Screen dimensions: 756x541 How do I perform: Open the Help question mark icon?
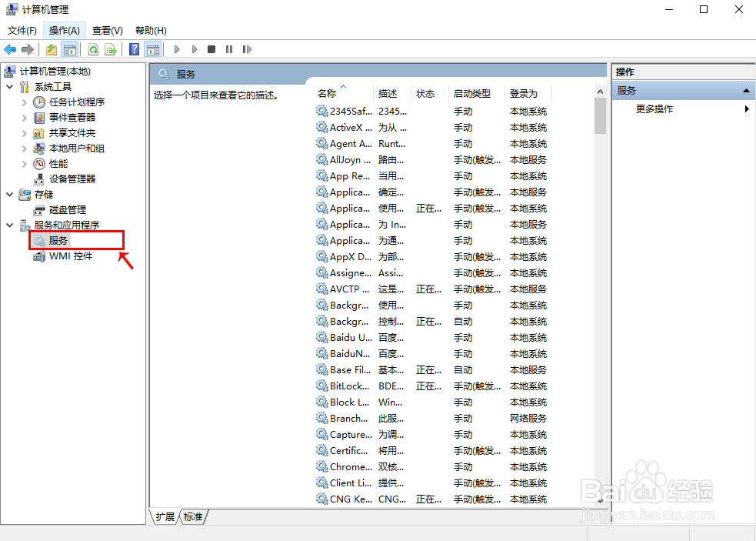click(135, 49)
